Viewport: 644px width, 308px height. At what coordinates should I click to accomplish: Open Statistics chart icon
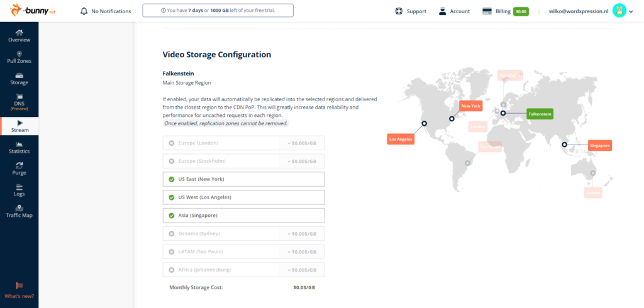pyautogui.click(x=19, y=144)
